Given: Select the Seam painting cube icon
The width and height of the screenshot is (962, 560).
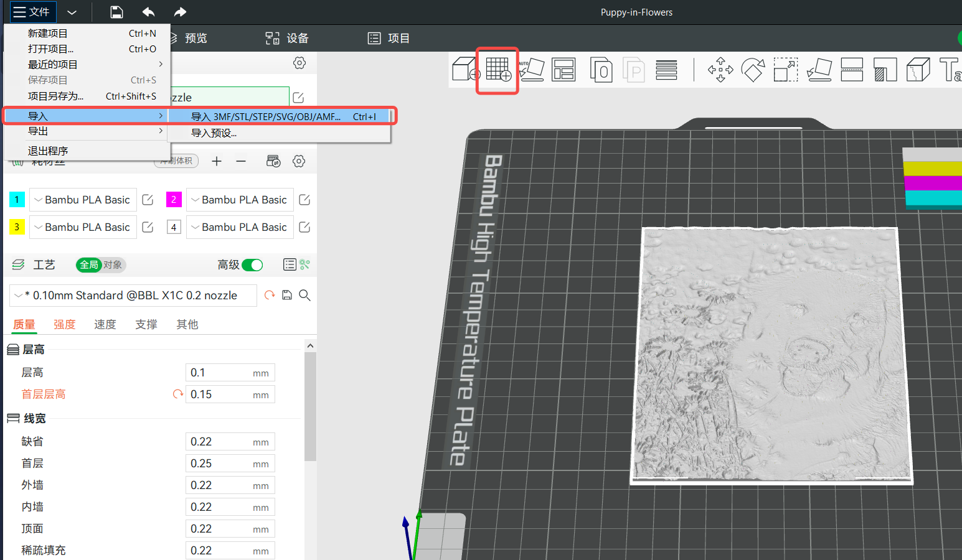Looking at the screenshot, I should point(918,69).
